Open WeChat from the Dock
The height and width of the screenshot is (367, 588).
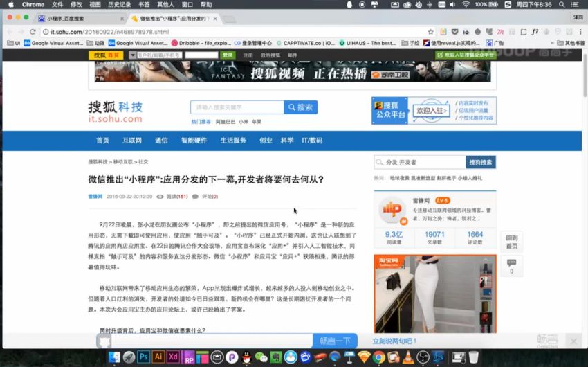tap(261, 357)
